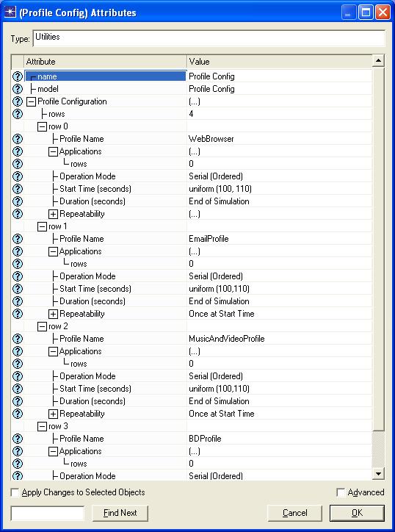Viewport: 395px width, 532px height.
Task: Open help icon for row 0 Operation Mode
Action: (18, 176)
